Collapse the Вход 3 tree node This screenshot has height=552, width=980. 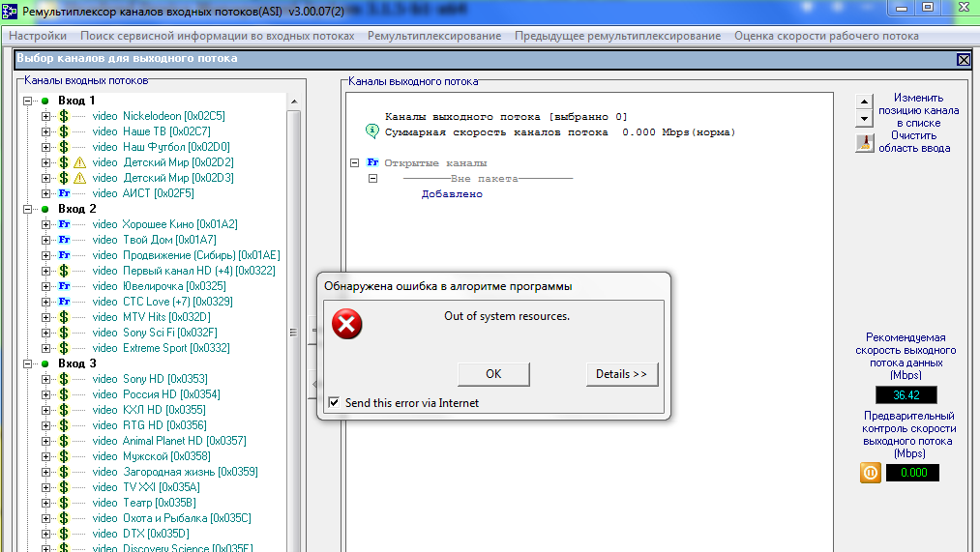tap(27, 364)
